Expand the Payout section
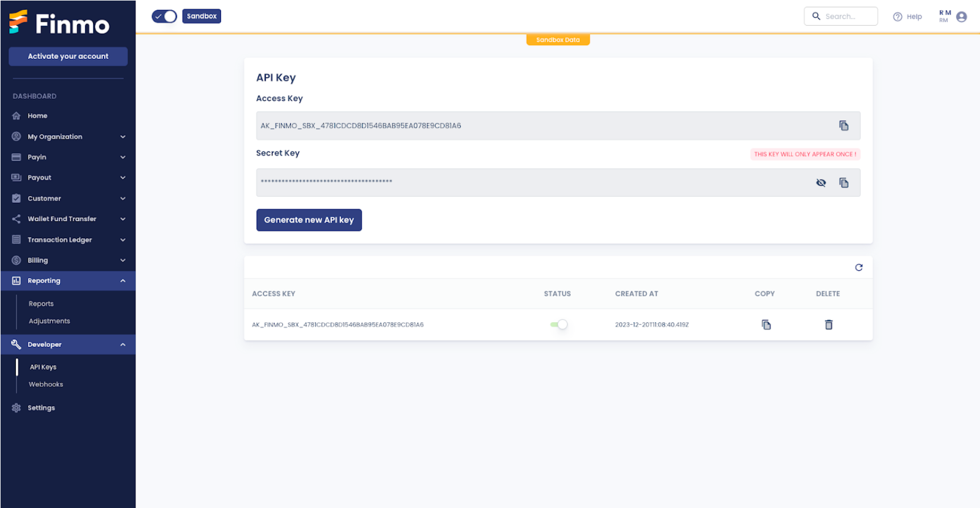980x508 pixels. pyautogui.click(x=69, y=178)
